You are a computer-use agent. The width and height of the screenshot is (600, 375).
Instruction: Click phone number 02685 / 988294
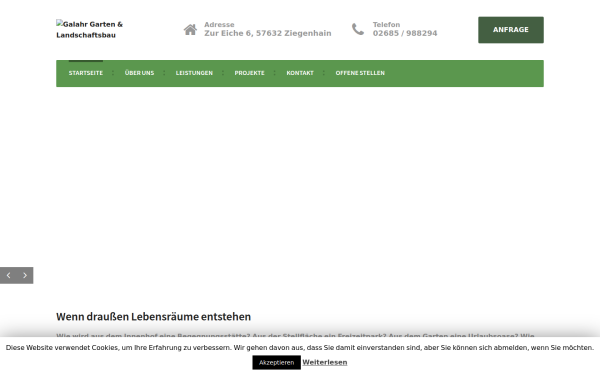pos(405,33)
